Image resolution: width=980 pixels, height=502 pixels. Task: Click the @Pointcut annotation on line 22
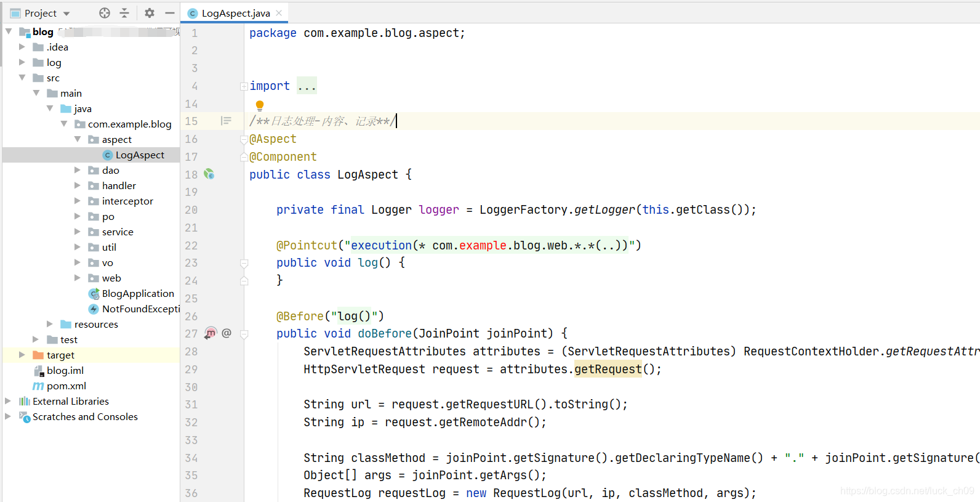[x=307, y=246]
